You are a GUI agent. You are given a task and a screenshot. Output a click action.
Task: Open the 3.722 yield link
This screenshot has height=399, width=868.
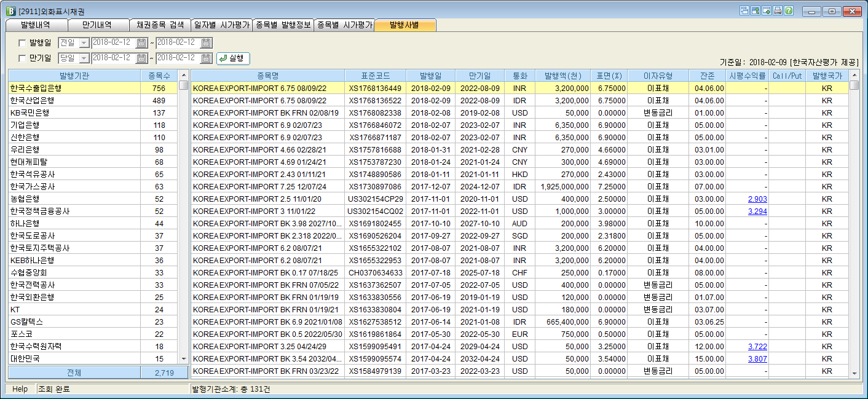757,347
